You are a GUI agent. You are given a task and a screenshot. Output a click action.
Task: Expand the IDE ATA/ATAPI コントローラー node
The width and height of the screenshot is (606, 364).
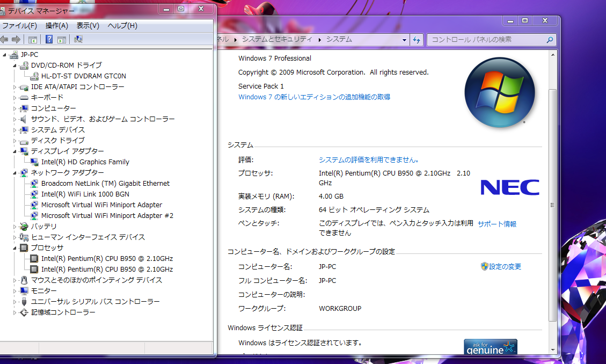(14, 88)
